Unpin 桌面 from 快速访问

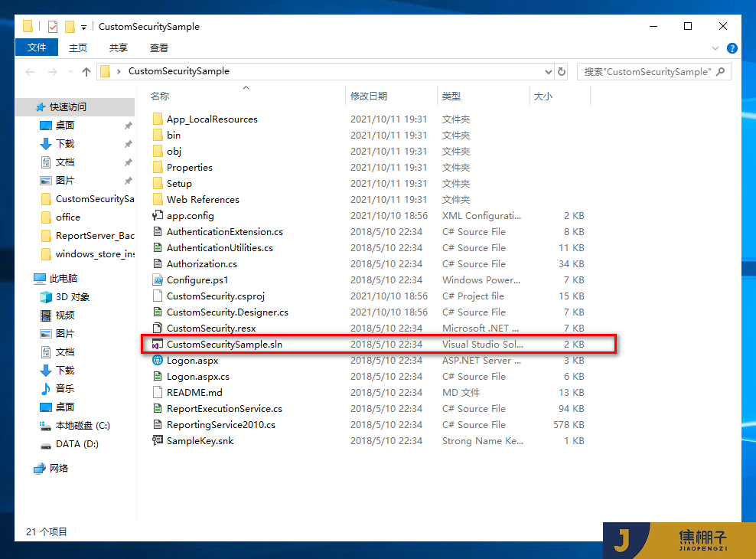point(128,125)
